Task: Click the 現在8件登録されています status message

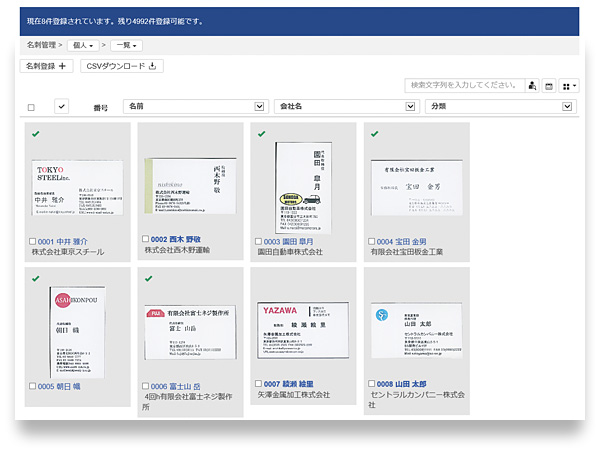Action: pos(115,21)
